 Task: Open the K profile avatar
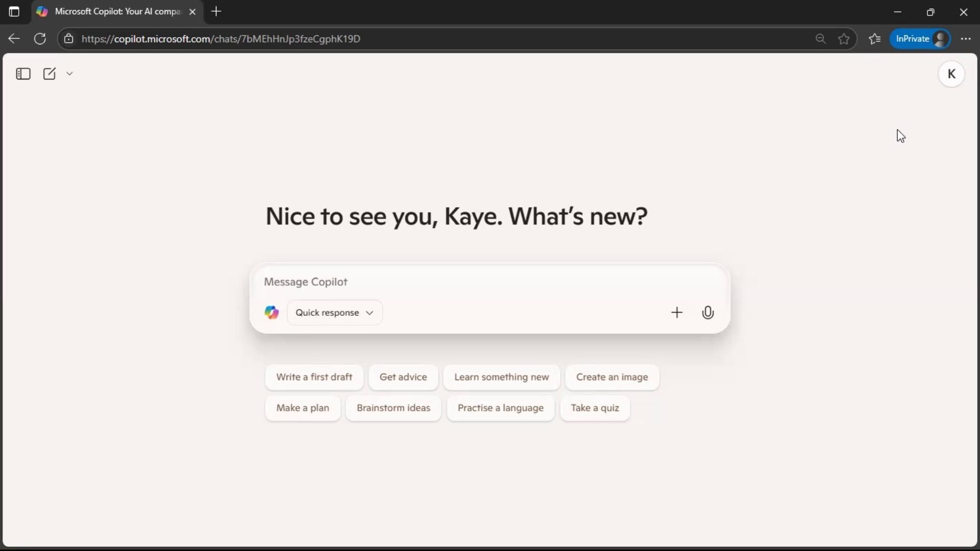pyautogui.click(x=951, y=74)
